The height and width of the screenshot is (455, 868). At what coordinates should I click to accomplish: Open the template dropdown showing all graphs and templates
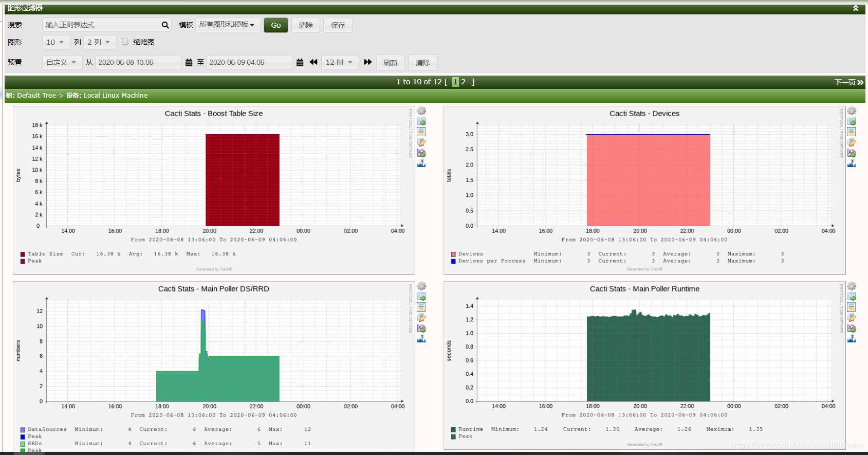pyautogui.click(x=228, y=25)
